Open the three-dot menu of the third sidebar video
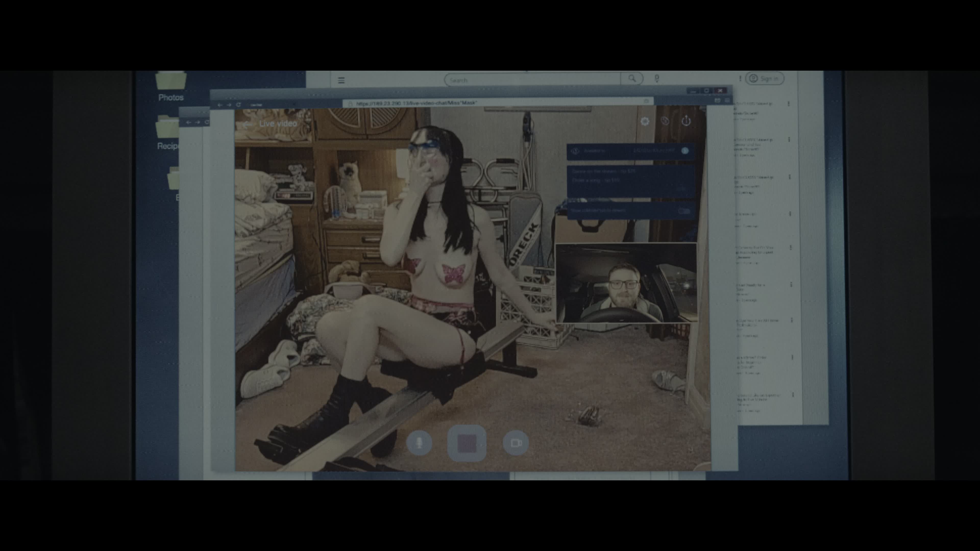 point(790,177)
